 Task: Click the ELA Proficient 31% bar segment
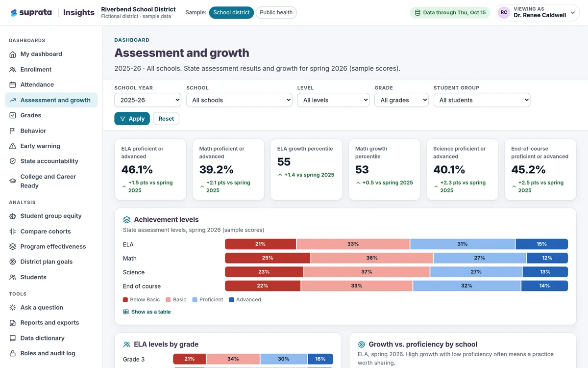tap(463, 244)
